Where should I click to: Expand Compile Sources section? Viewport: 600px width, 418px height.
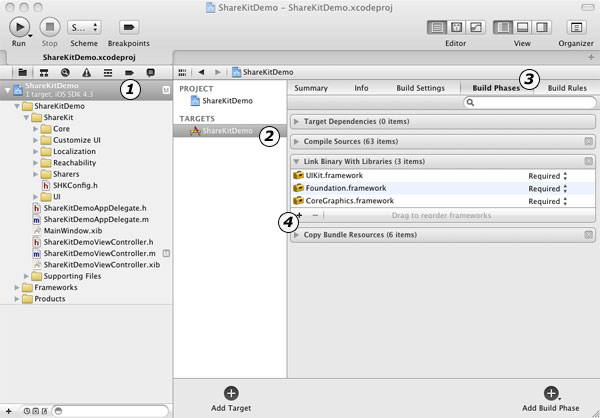(296, 141)
